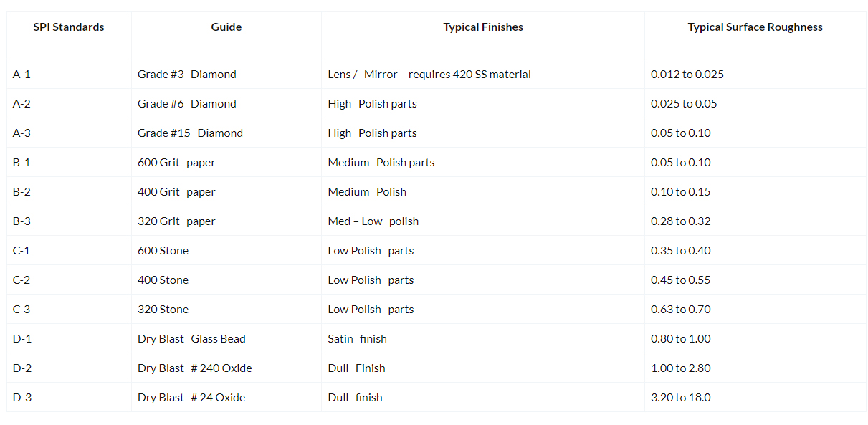Select the 0.012 to 0.025 roughness value
The width and height of the screenshot is (868, 425).
(687, 75)
